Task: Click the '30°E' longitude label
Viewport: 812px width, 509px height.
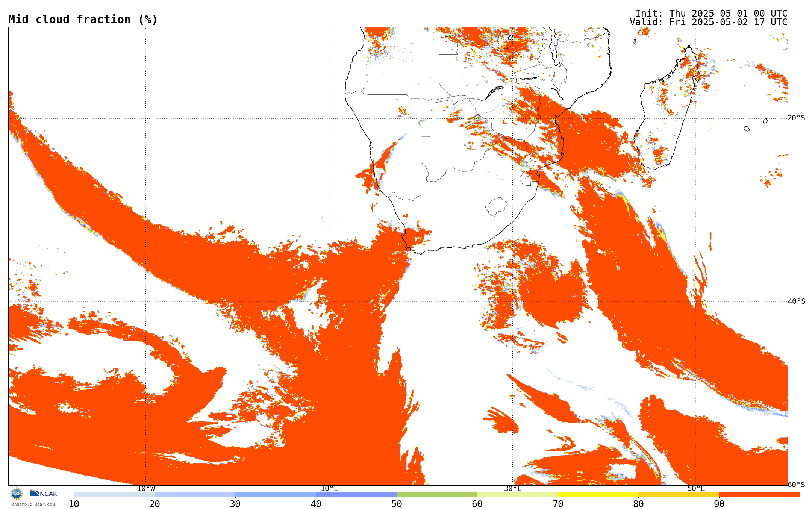Action: point(513,489)
